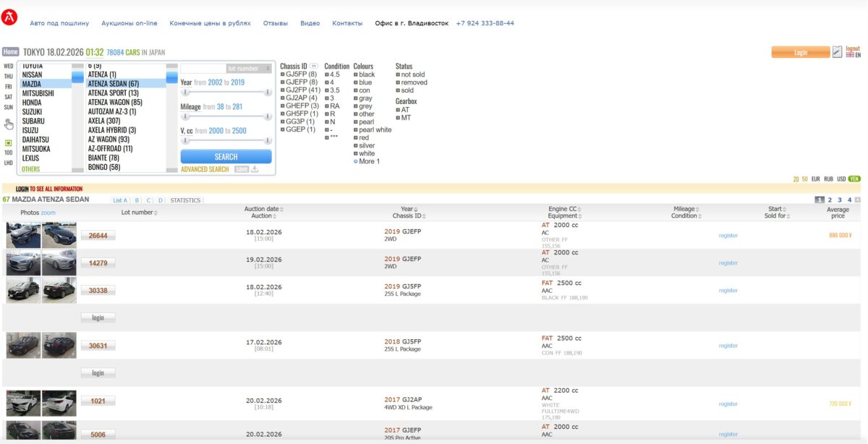868x444 pixels.
Task: Open the ADVANCED SEARCH link
Action: tap(205, 169)
